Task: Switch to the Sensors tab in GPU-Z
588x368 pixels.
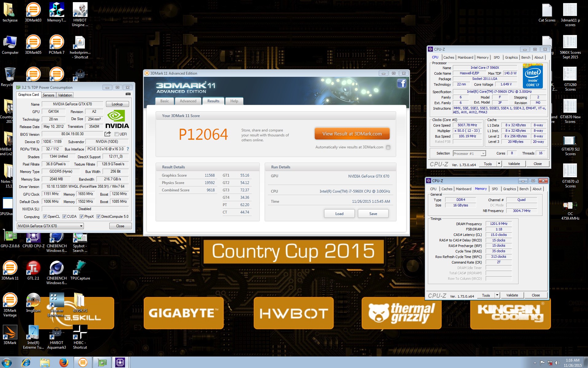Action: pyautogui.click(x=48, y=95)
